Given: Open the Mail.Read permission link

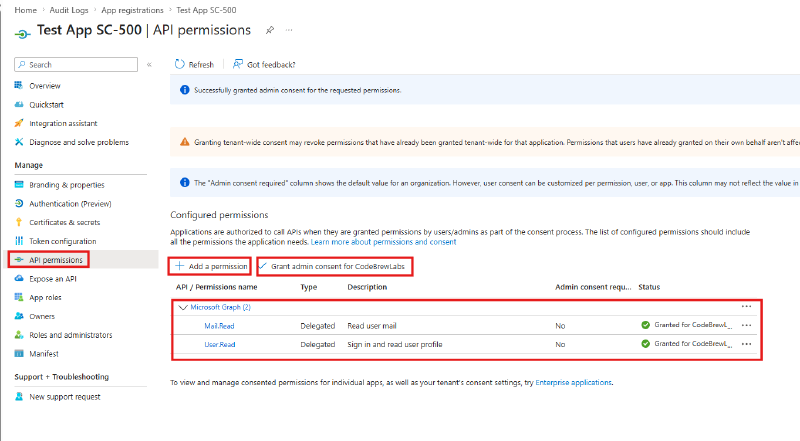Looking at the screenshot, I should [x=219, y=326].
